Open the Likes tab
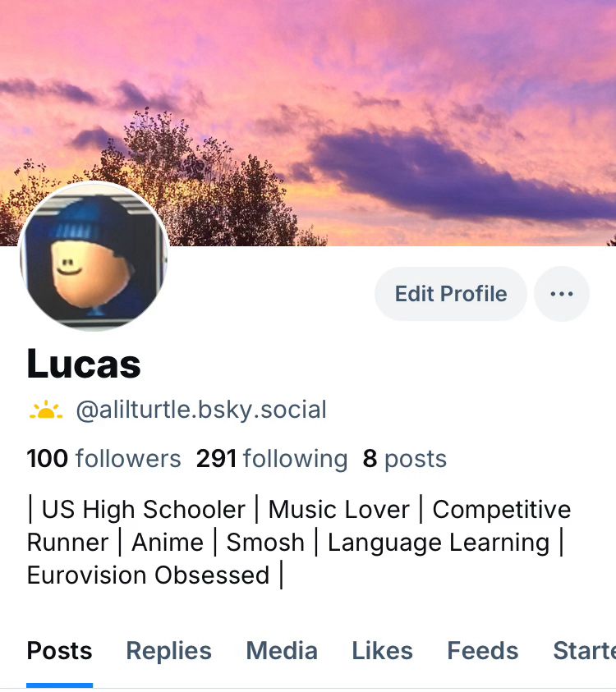The image size is (616, 692). tap(382, 651)
